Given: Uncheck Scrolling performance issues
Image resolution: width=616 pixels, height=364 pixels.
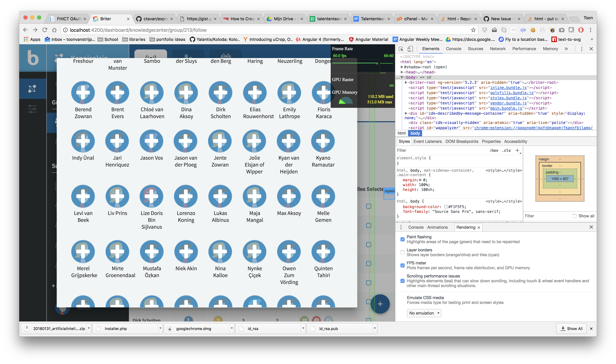Looking at the screenshot, I should (402, 281).
